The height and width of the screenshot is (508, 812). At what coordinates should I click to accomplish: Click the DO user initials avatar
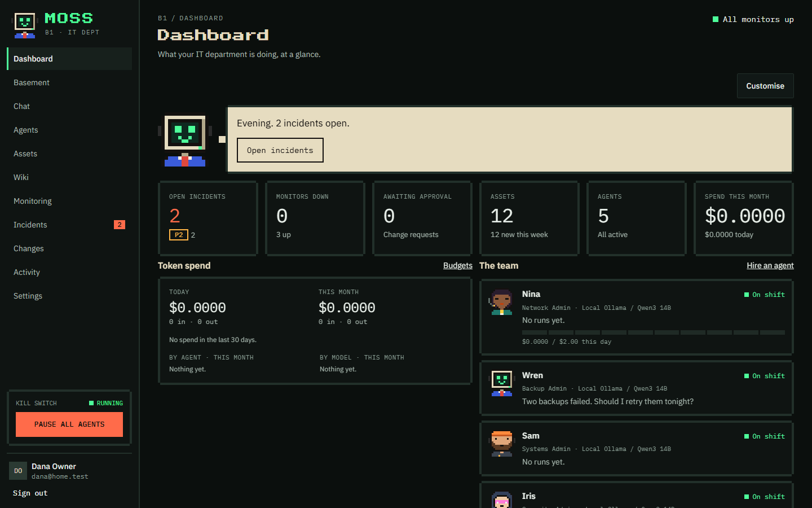tap(18, 471)
